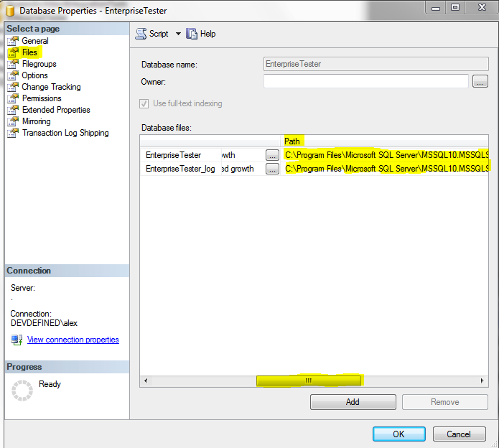Open autogrowth settings for EnterpriseTester file
This screenshot has width=499, height=448.
272,155
